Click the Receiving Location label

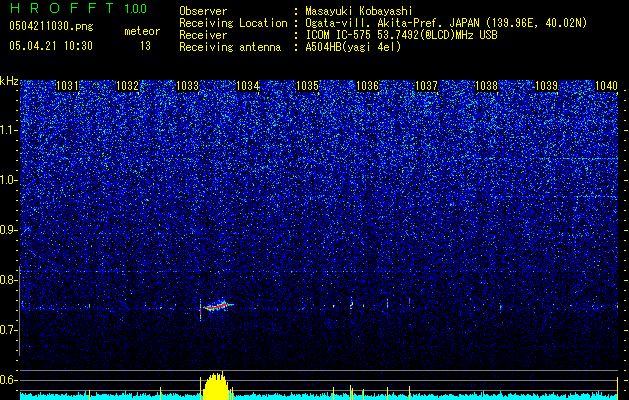(233, 23)
